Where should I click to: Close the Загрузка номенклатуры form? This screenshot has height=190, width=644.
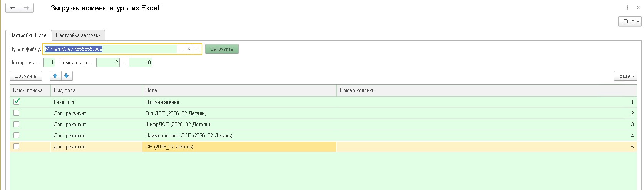tap(639, 8)
